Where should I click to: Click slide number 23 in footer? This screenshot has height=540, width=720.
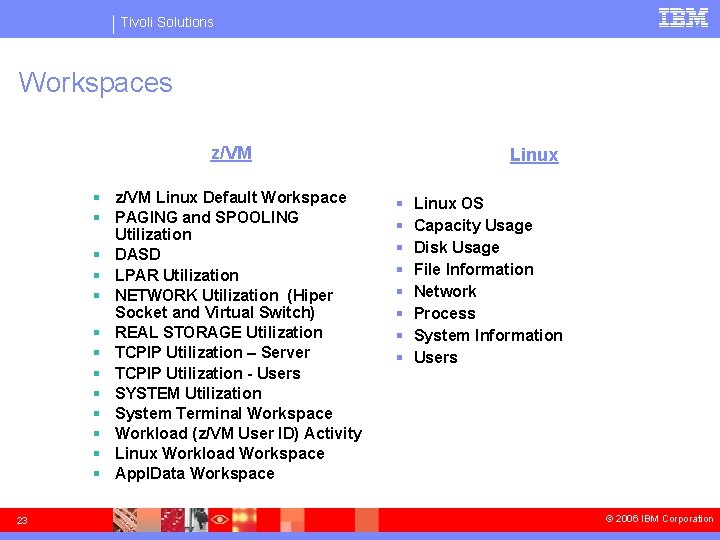click(22, 520)
